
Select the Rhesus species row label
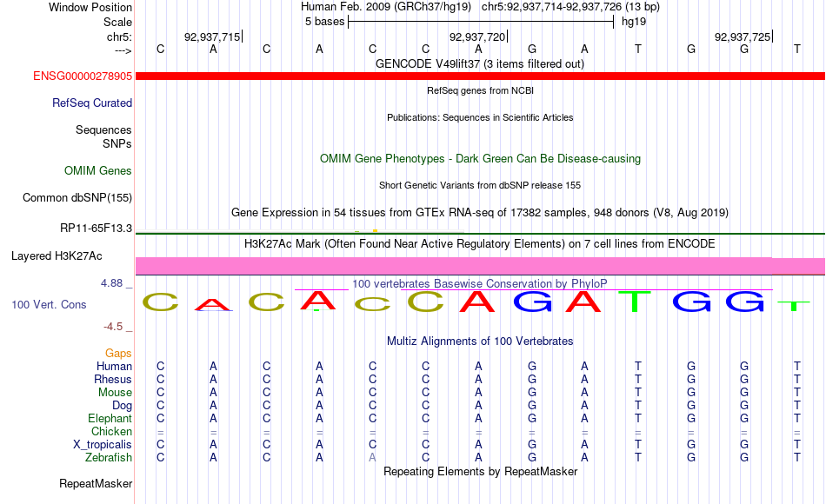[113, 379]
